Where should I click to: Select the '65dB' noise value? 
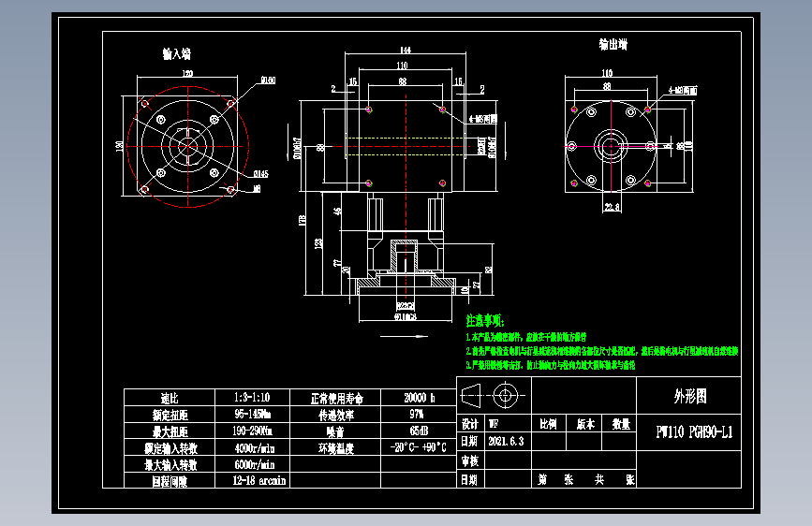(x=419, y=431)
